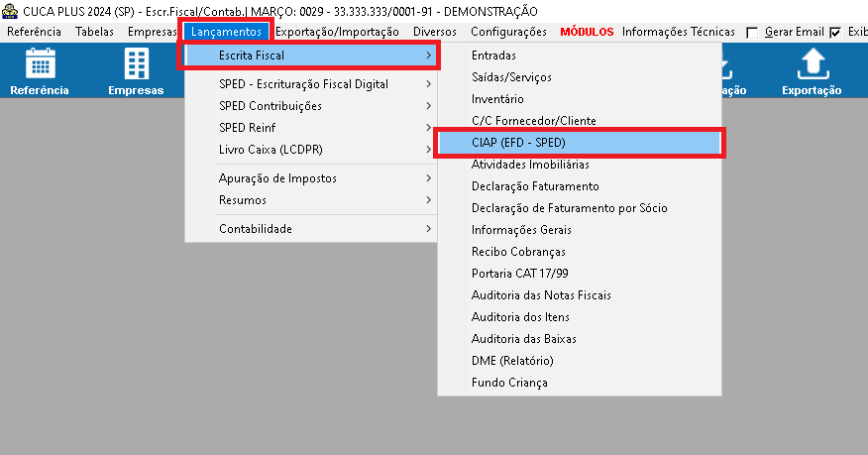The image size is (868, 455).
Task: Select SPED Reinf menu entry
Action: pyautogui.click(x=310, y=128)
